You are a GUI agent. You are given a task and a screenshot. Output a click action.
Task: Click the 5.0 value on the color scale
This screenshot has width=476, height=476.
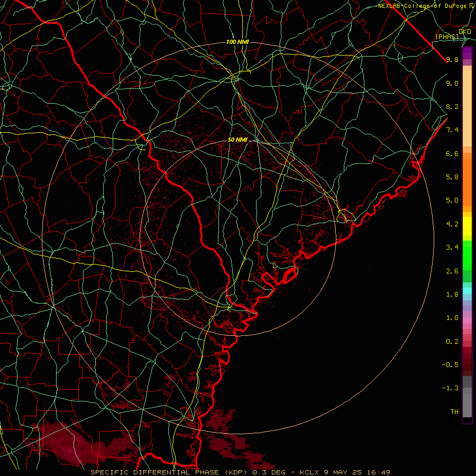[x=452, y=200]
